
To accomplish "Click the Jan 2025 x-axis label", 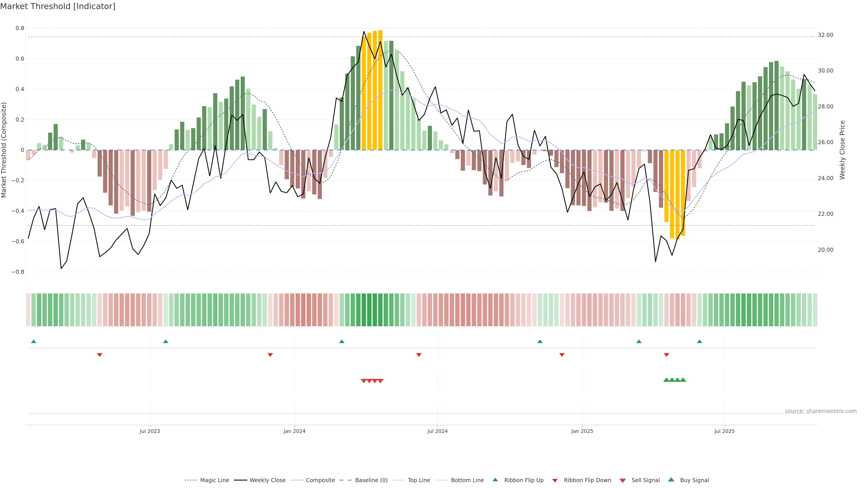I will (x=582, y=431).
